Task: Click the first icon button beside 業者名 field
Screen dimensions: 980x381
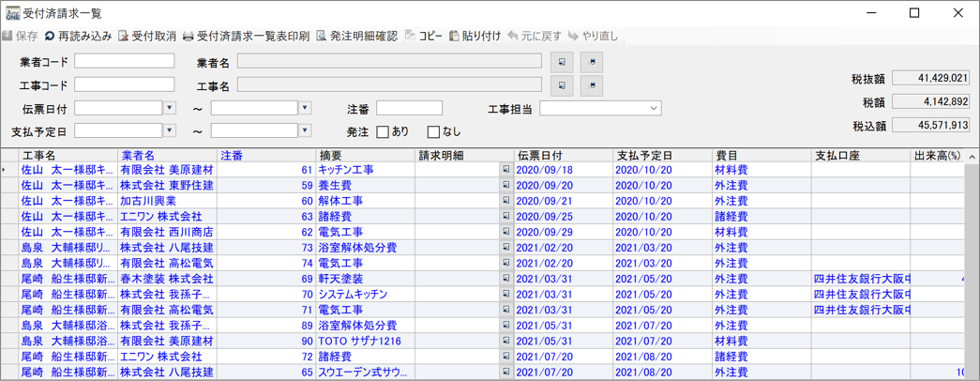Action: click(562, 61)
